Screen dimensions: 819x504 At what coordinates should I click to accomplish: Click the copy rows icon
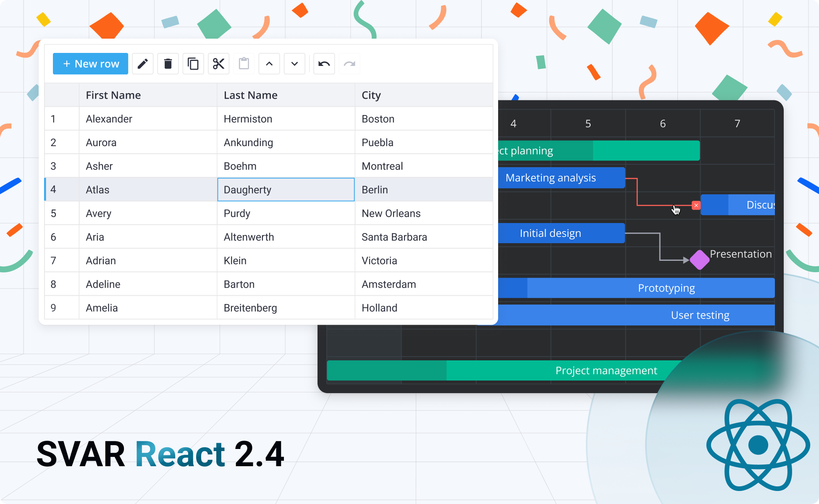coord(193,63)
